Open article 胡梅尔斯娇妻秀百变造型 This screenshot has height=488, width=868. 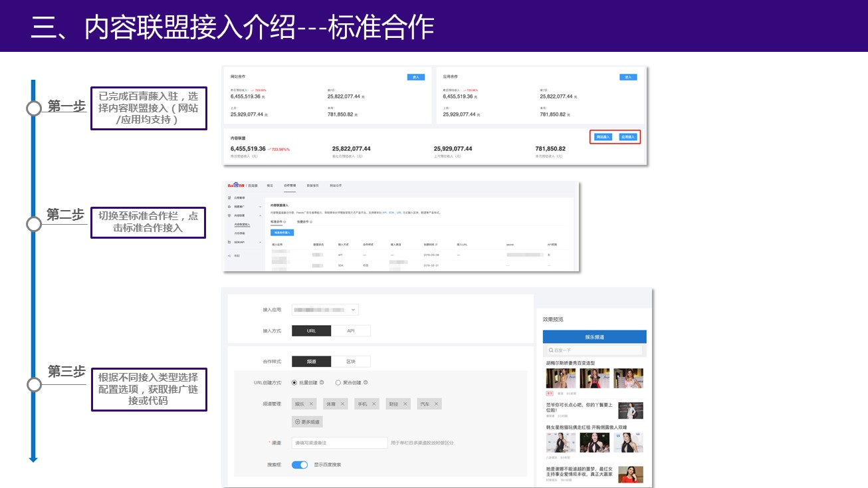point(570,363)
